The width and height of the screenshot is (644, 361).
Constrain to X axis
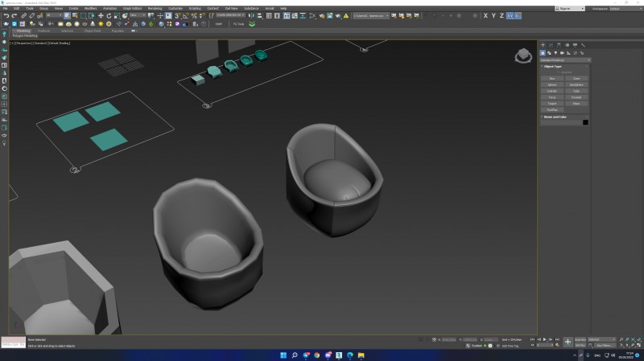point(485,15)
